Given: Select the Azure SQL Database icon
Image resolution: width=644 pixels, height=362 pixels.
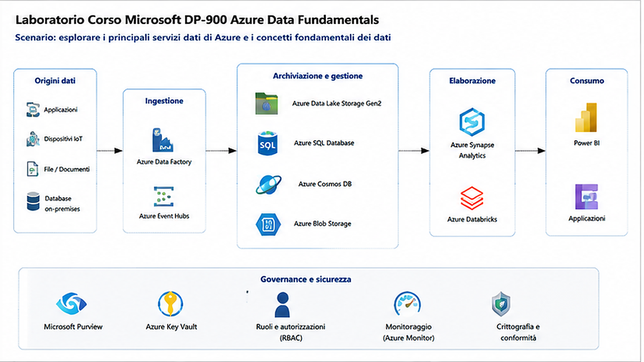Looking at the screenshot, I should coord(267,143).
